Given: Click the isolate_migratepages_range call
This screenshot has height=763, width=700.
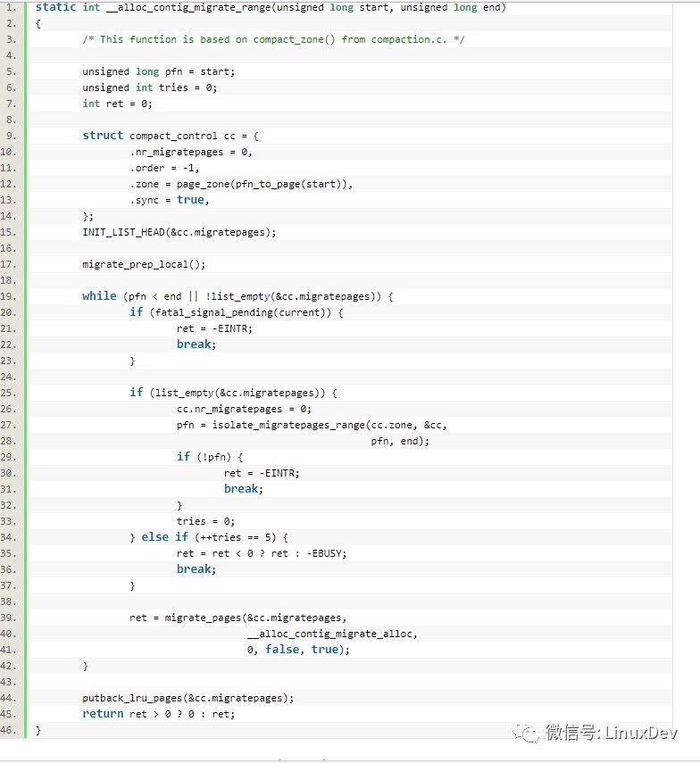Looking at the screenshot, I should click(312, 425).
